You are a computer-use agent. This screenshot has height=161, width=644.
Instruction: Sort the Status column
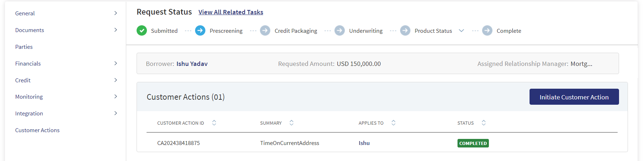coord(484,123)
